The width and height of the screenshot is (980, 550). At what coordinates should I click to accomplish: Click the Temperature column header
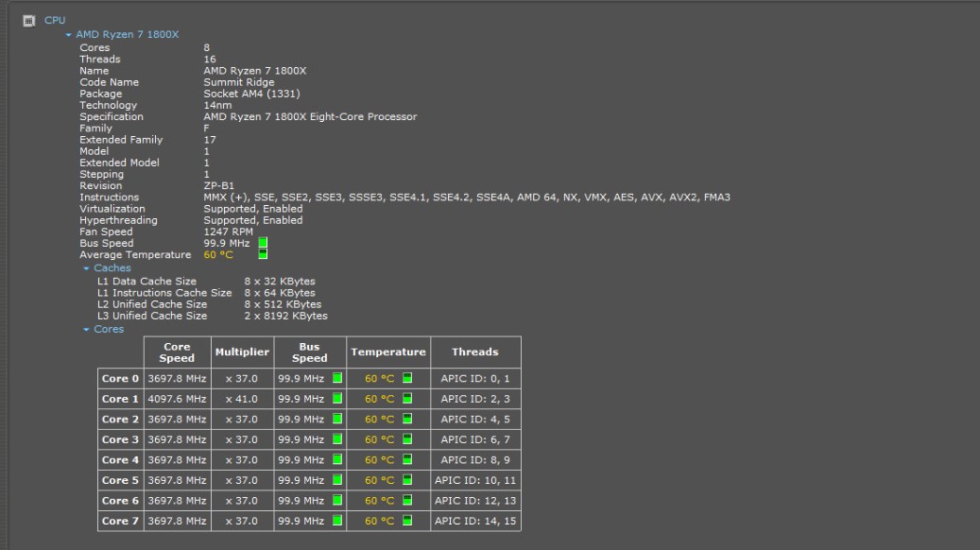(x=388, y=352)
